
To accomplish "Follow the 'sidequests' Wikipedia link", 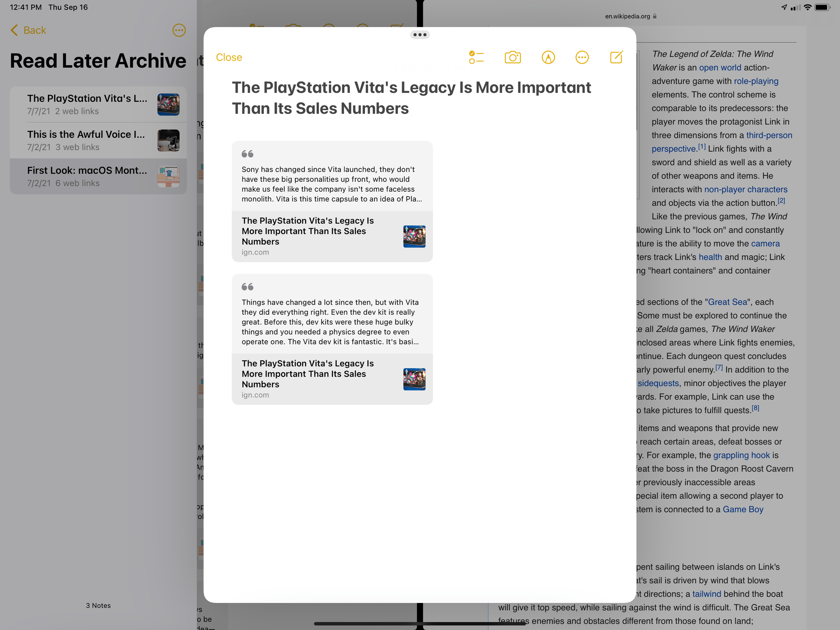I will pos(658,383).
